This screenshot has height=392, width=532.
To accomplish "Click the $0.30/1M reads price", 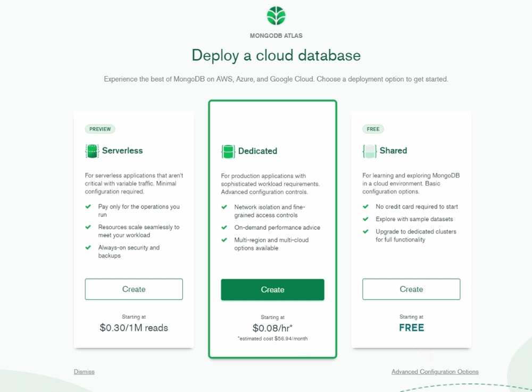I will pos(134,328).
